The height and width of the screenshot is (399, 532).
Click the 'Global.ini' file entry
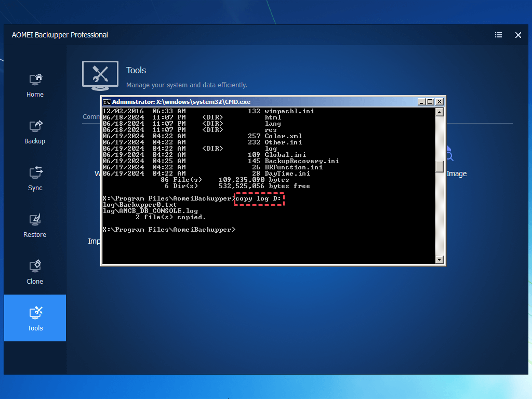click(285, 155)
